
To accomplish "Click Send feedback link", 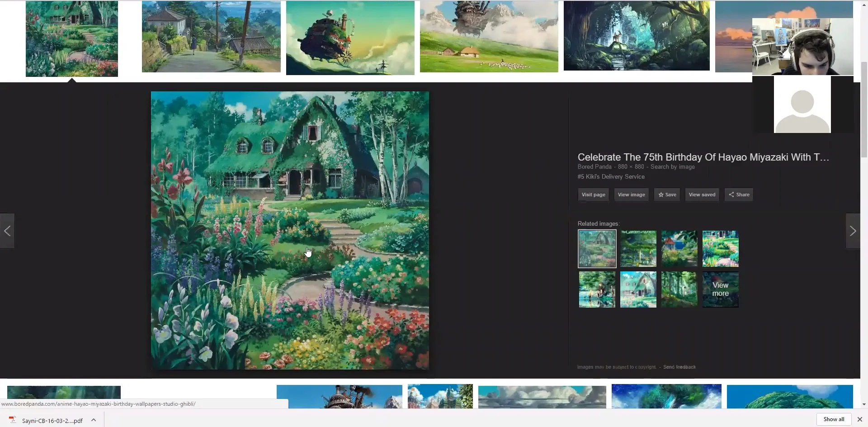I will [x=679, y=367].
